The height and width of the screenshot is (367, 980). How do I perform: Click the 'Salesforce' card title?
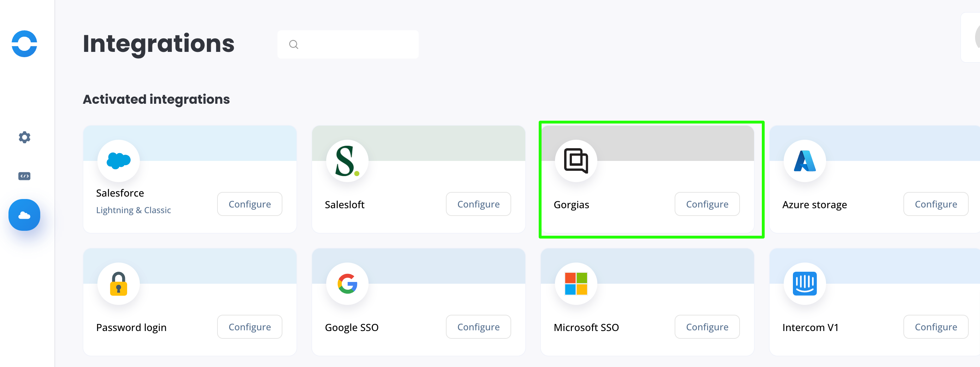tap(120, 193)
